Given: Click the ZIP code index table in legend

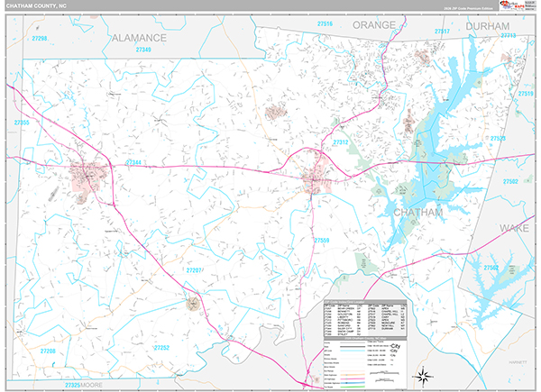Looking at the screenshot, I should [x=365, y=319].
